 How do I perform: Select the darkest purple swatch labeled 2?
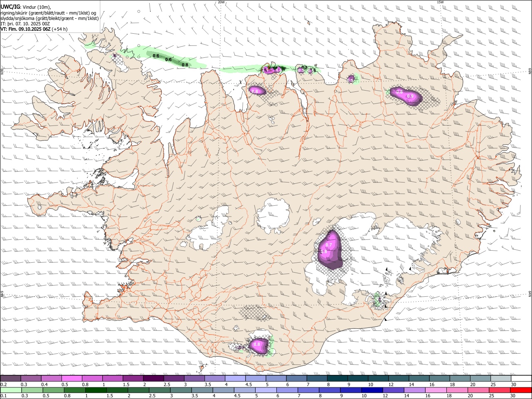click(153, 379)
